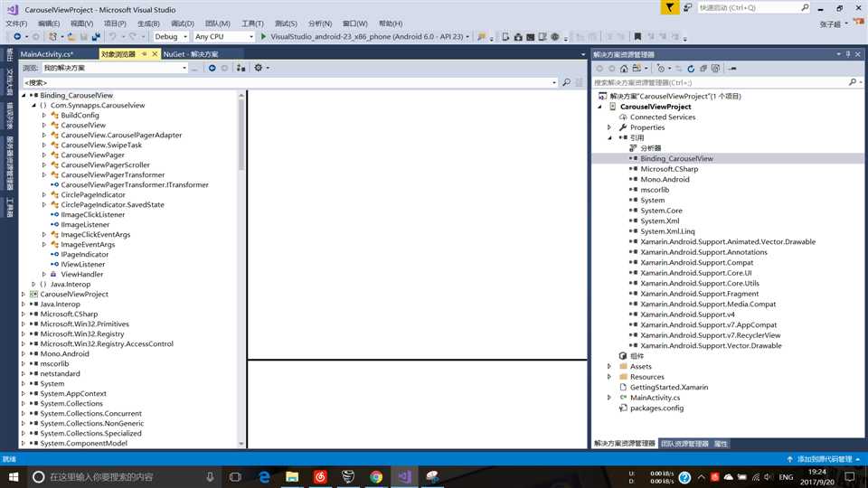Click the Object Browser search magnifier button
868x488 pixels.
(566, 82)
